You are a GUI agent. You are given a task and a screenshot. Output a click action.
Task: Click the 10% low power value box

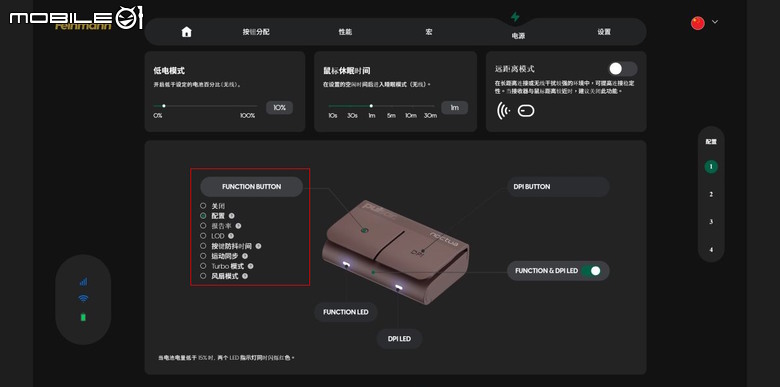point(280,107)
